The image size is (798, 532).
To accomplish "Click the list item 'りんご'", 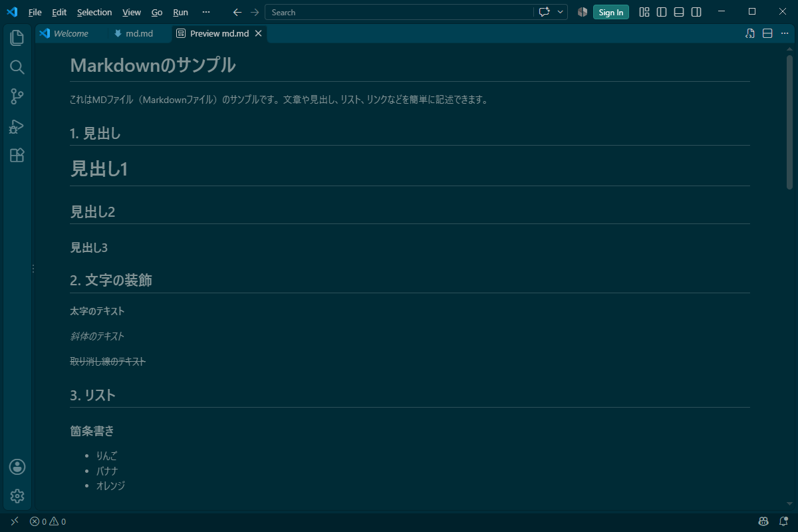I will click(107, 456).
